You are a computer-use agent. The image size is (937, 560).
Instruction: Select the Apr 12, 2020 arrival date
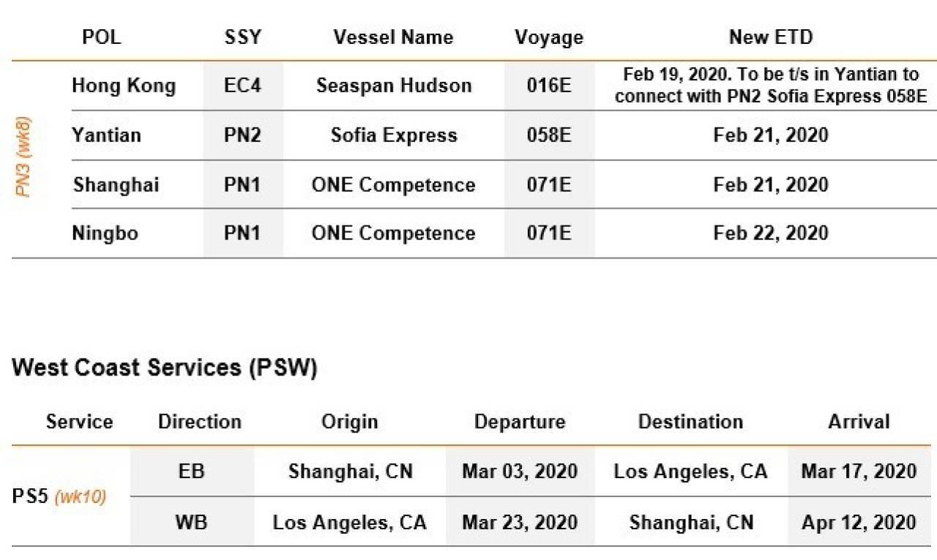coord(859,522)
